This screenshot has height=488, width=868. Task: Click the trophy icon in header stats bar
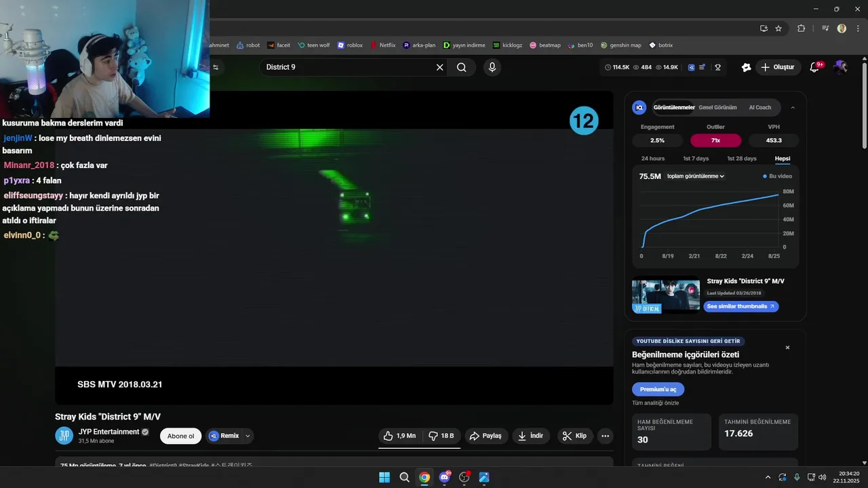[x=717, y=67]
